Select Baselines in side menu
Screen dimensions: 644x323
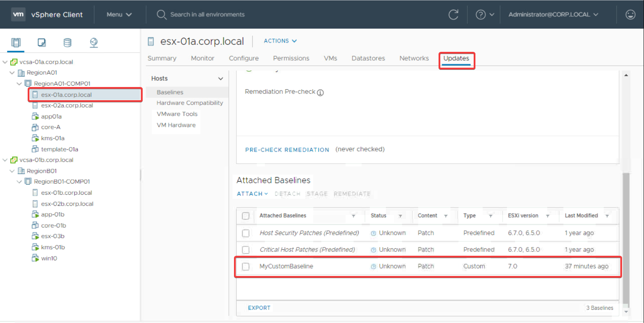click(x=170, y=92)
